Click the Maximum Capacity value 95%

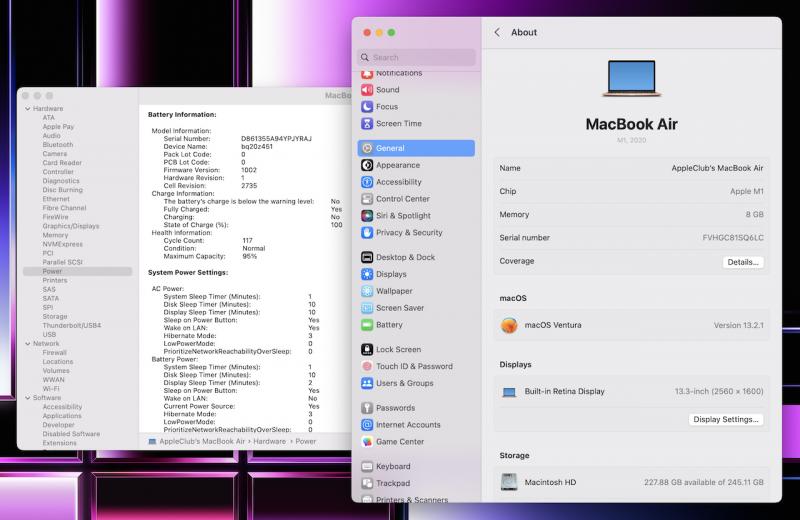(x=249, y=256)
